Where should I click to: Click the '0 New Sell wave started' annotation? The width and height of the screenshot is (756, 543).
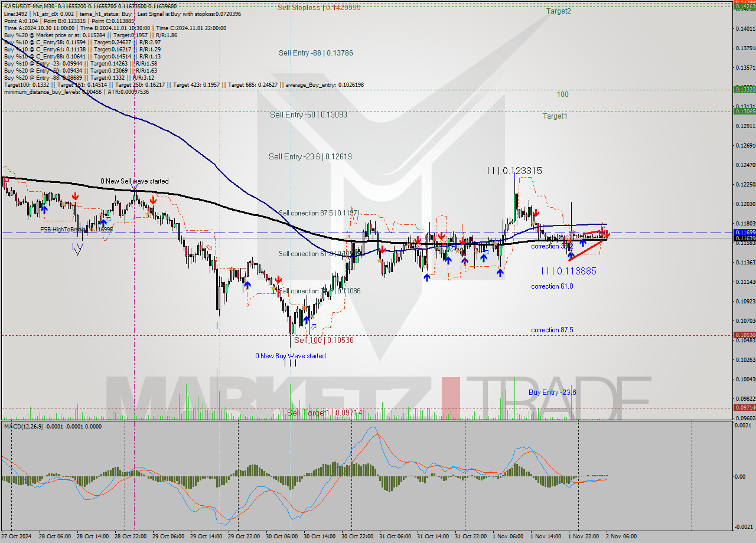(134, 181)
